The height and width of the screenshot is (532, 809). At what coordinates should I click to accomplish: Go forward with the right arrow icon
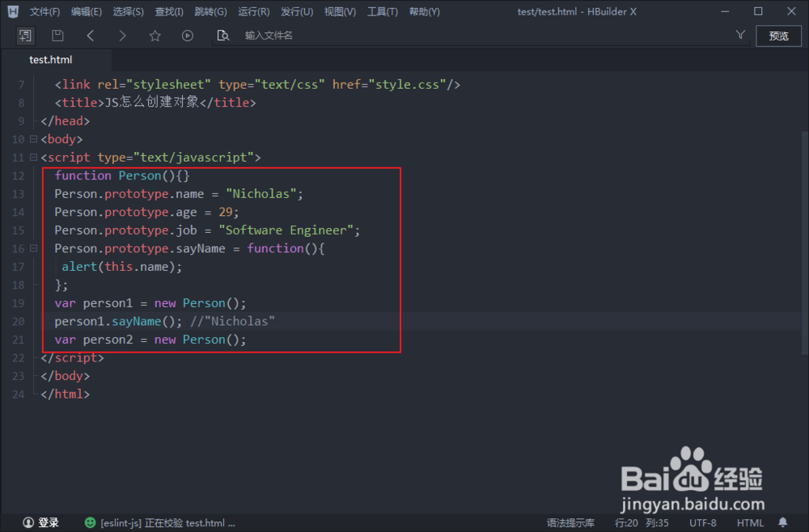(x=122, y=36)
